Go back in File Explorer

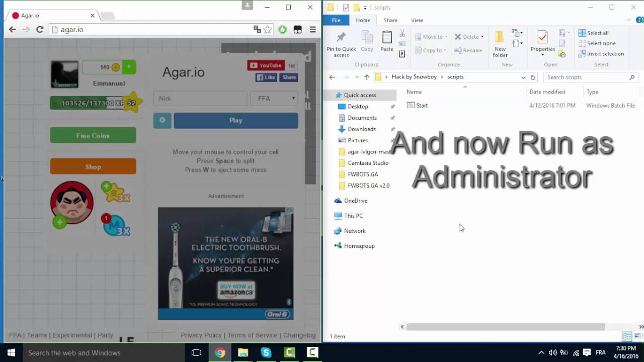coord(332,77)
